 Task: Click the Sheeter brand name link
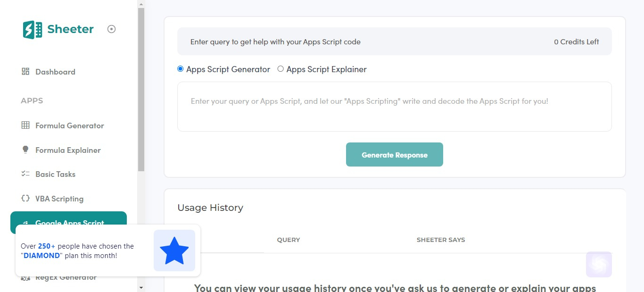pyautogui.click(x=70, y=29)
